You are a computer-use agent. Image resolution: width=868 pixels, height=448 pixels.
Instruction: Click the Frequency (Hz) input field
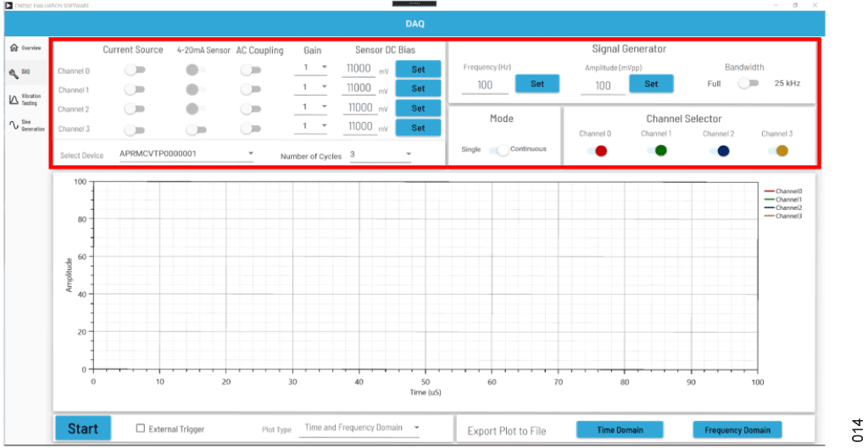[485, 86]
